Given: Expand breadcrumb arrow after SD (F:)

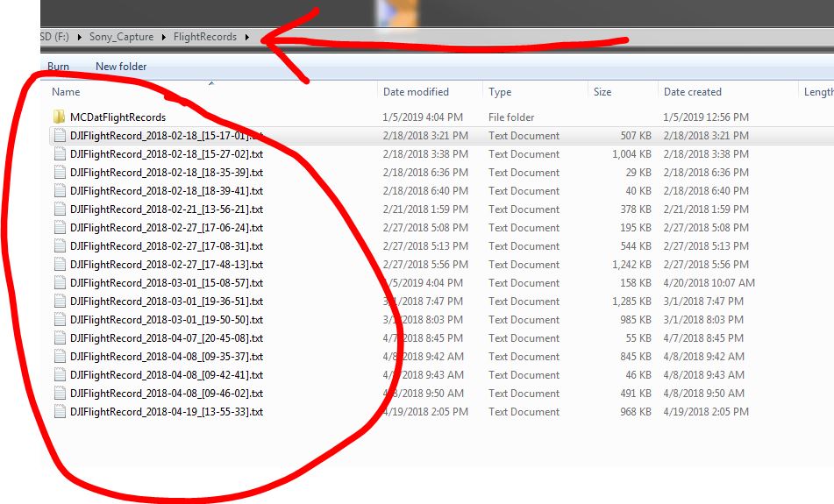Looking at the screenshot, I should point(79,37).
